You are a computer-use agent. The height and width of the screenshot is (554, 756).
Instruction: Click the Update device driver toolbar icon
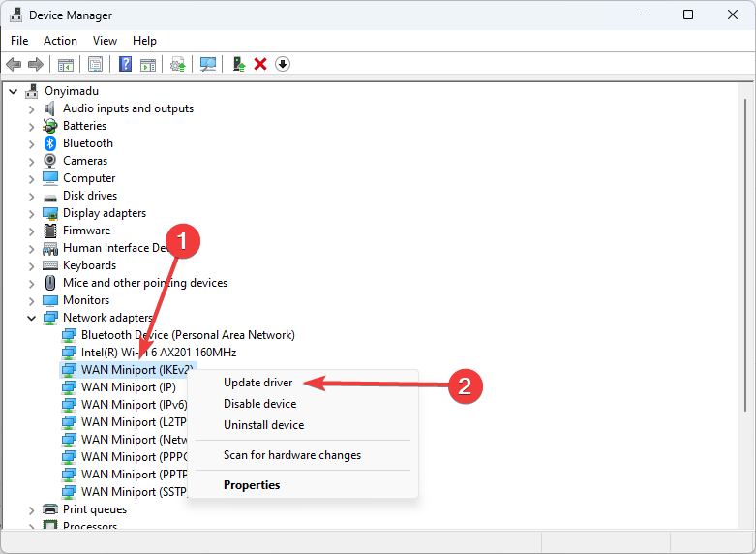pos(238,64)
